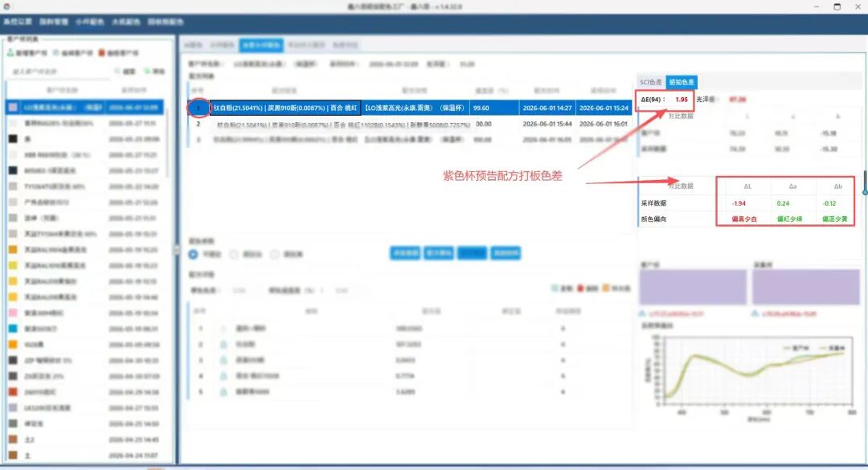Screen dimensions: 868x470
Task: Click the 2026-06-01 15:24 time cell
Action: [604, 108]
